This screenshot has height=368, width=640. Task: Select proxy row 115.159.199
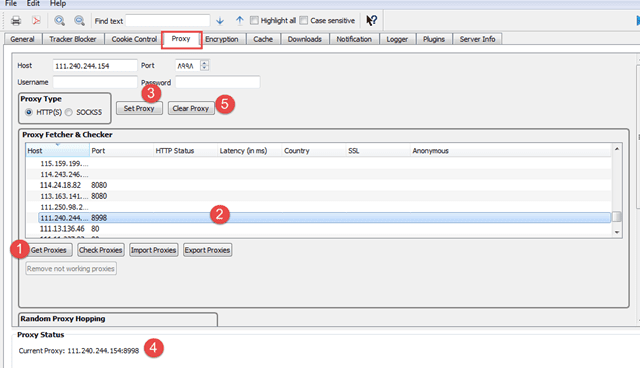tap(318, 163)
